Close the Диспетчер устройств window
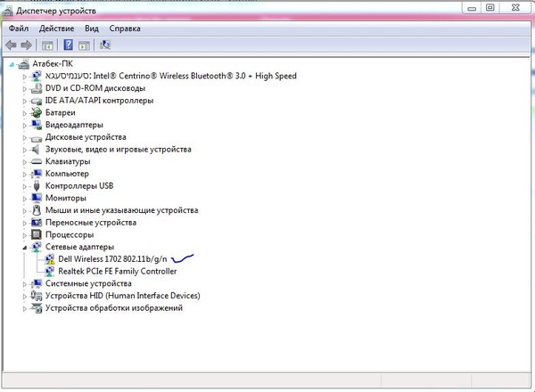 [x=515, y=8]
